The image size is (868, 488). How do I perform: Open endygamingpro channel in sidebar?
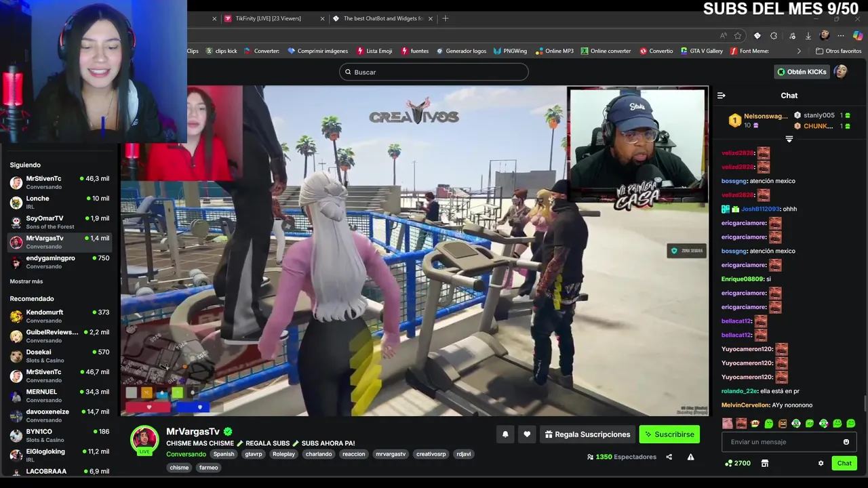click(59, 262)
